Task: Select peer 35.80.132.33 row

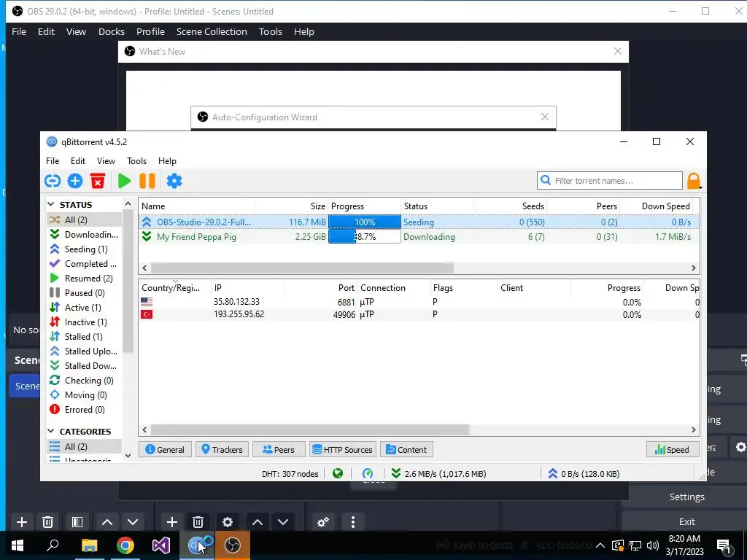Action: point(419,302)
